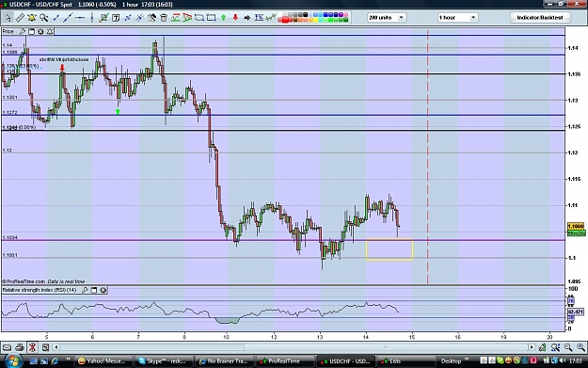The width and height of the screenshot is (588, 368).
Task: Open the hammer and wrench settings tool
Action: pos(151,17)
